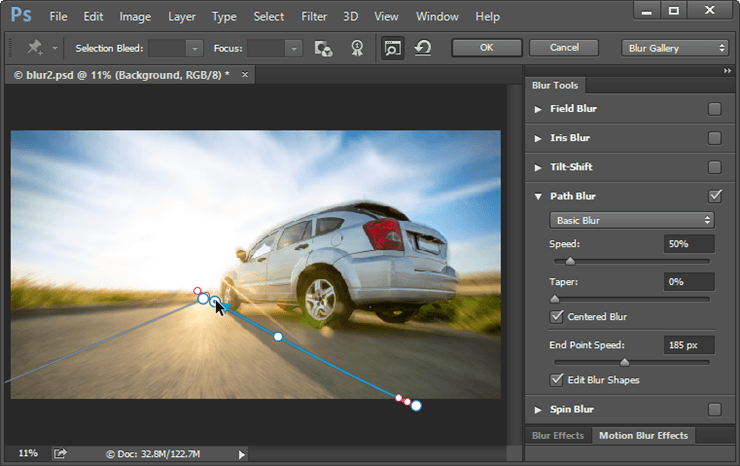Collapse the Path Blur section
The width and height of the screenshot is (740, 466).
pos(538,196)
